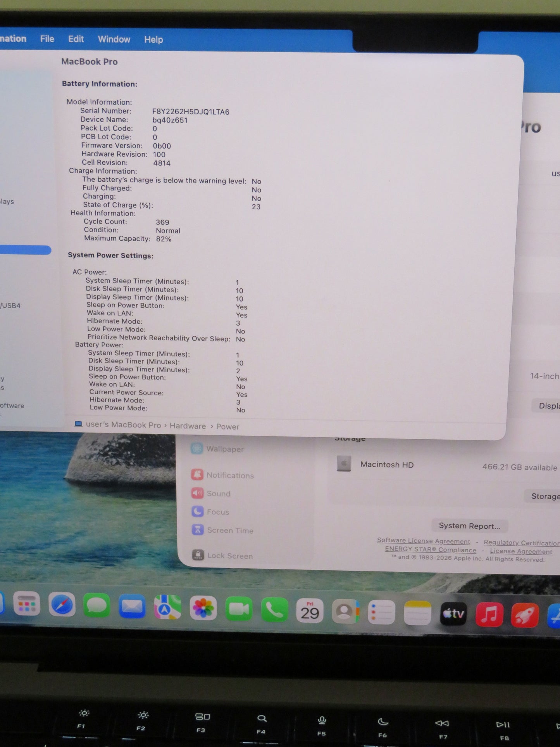Open the Phone app in the Dock

(x=274, y=610)
